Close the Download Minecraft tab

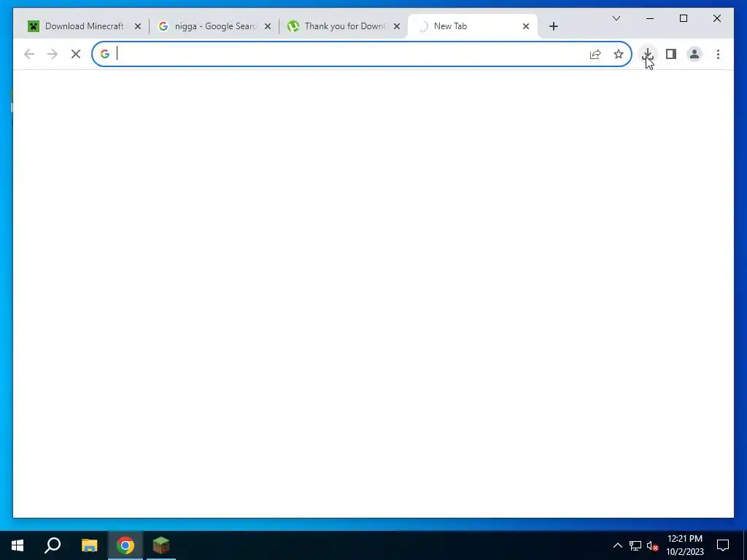point(138,26)
